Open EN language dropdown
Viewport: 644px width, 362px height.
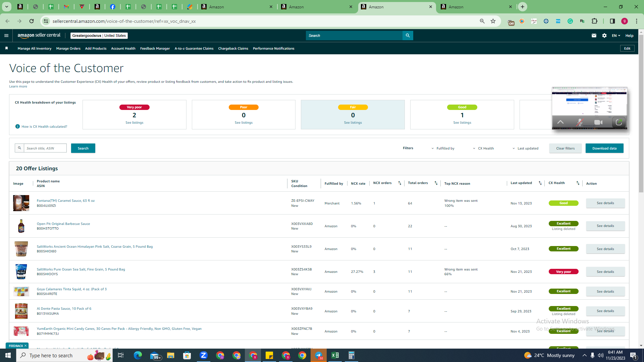coord(616,36)
